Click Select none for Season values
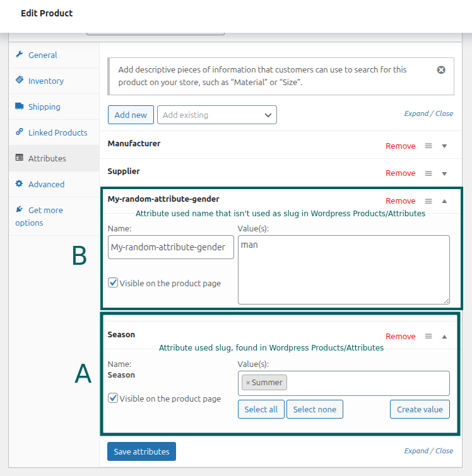 [x=315, y=409]
